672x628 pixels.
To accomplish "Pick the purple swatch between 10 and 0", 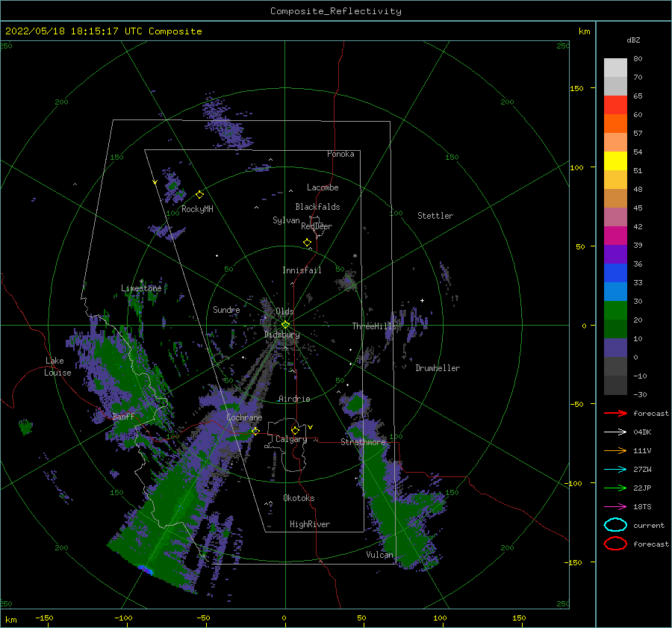I will [615, 348].
